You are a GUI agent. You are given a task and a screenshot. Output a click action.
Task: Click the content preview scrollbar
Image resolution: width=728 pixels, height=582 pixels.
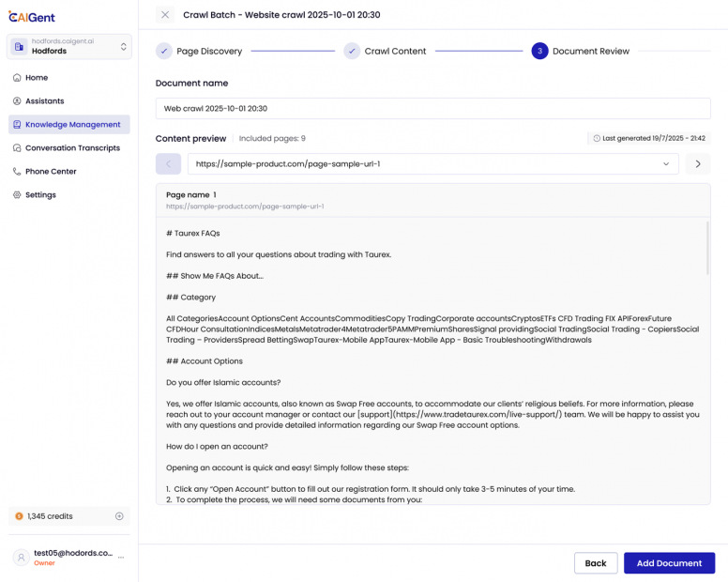pos(707,249)
